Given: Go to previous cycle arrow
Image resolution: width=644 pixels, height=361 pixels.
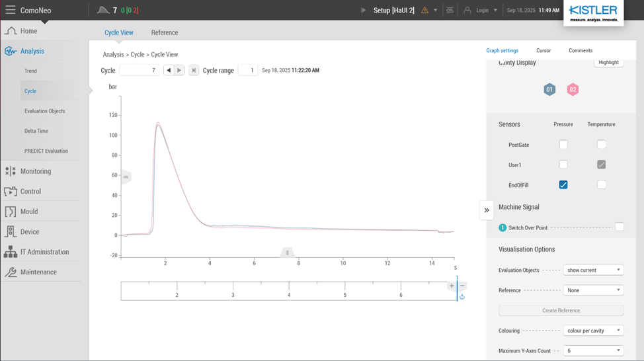Looking at the screenshot, I should [169, 70].
